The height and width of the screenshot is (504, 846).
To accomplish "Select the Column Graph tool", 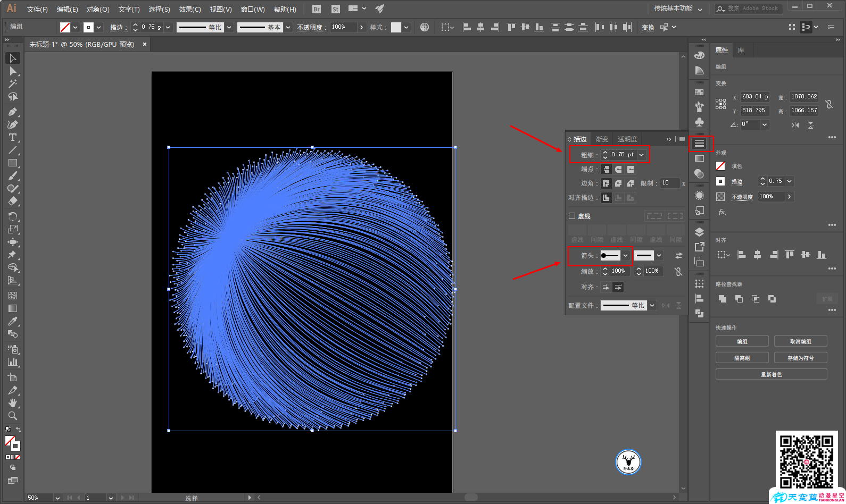I will 13,362.
